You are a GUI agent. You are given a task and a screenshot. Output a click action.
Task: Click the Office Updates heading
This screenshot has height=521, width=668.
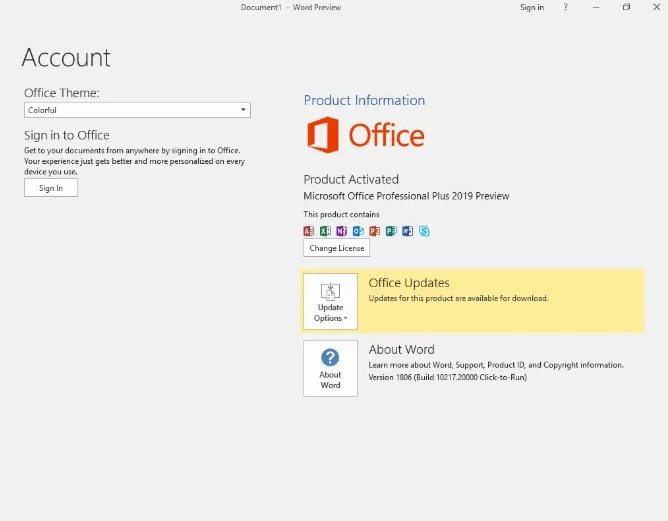(x=409, y=283)
